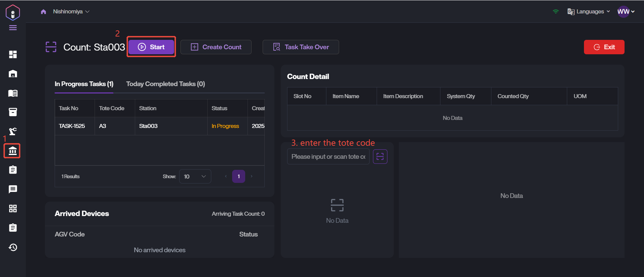644x277 pixels.
Task: Toggle the hamburger menu in the sidebar
Action: click(13, 28)
